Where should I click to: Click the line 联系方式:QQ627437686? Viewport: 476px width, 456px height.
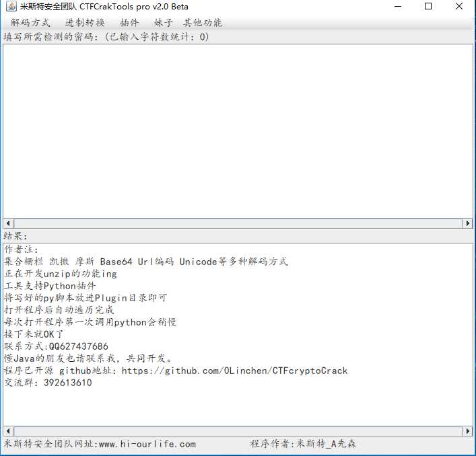(56, 346)
